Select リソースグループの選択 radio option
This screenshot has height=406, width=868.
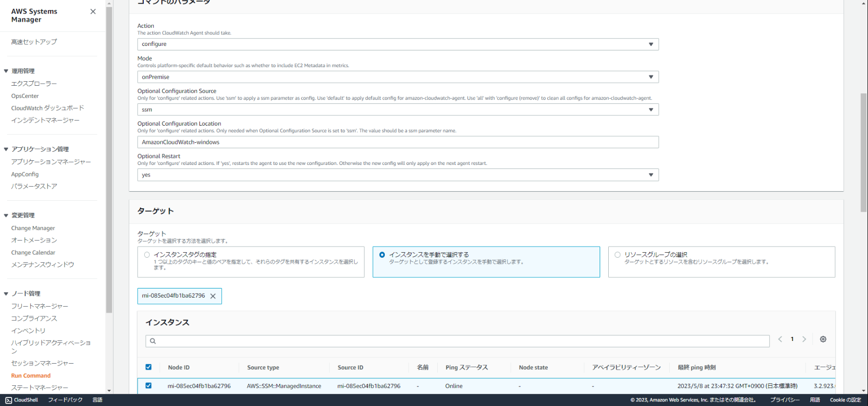(x=617, y=255)
